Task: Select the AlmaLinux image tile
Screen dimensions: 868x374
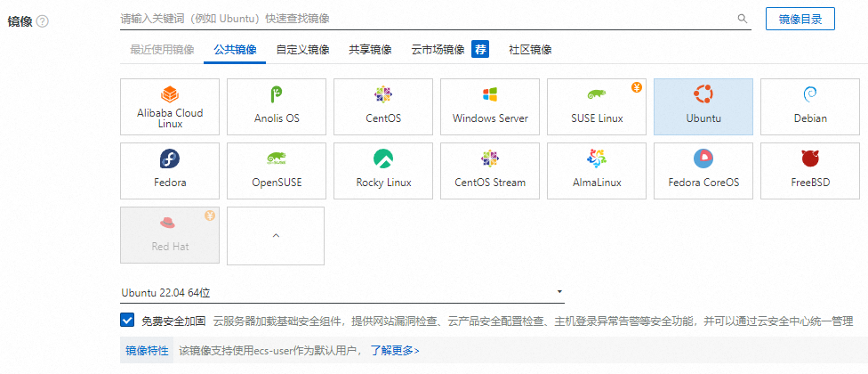Action: pyautogui.click(x=597, y=171)
